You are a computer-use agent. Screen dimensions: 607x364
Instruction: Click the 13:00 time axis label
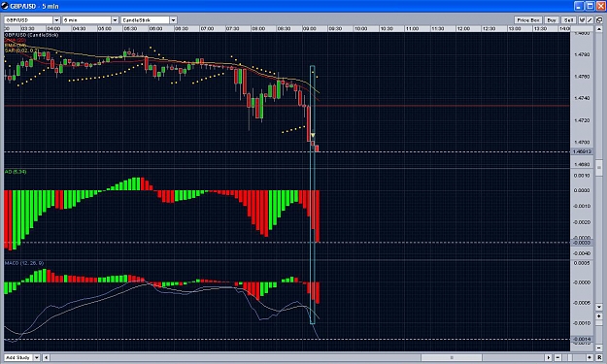click(515, 28)
